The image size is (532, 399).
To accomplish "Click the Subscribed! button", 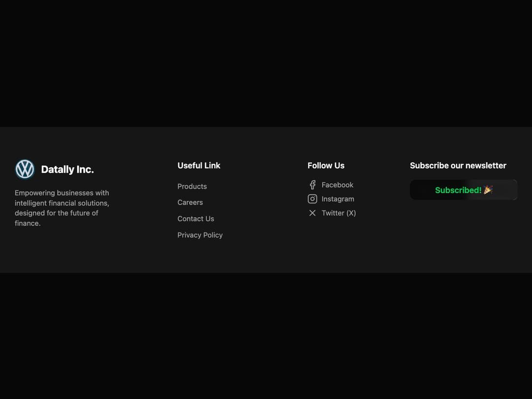I will [464, 190].
